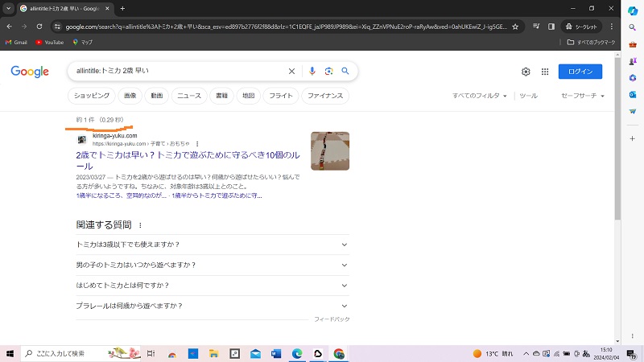Open related questions more options dots
The width and height of the screenshot is (644, 362).
tap(140, 225)
